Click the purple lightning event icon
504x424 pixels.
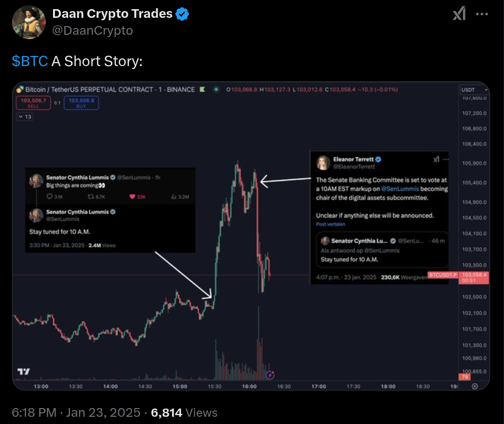click(x=271, y=375)
